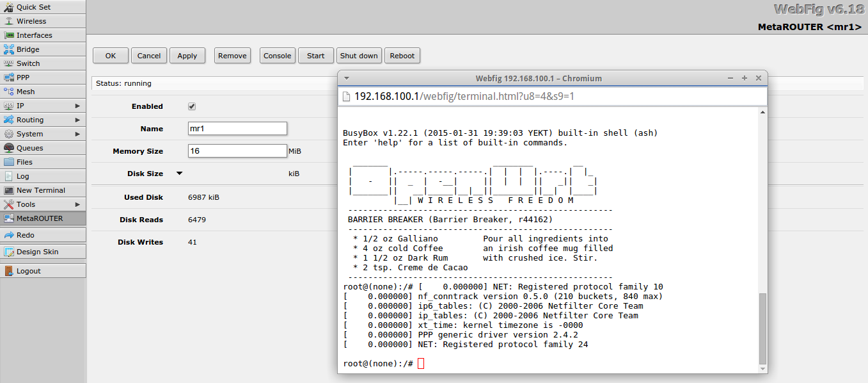This screenshot has height=383, width=868.
Task: Open the Bridge menu item
Action: click(43, 49)
